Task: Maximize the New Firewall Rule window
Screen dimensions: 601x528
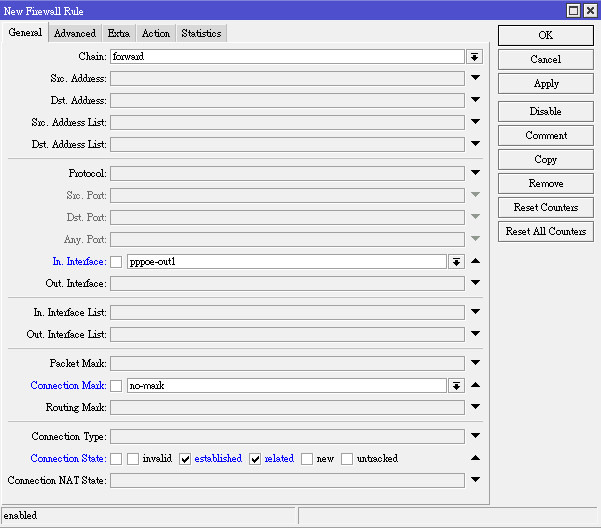Action: pos(573,10)
